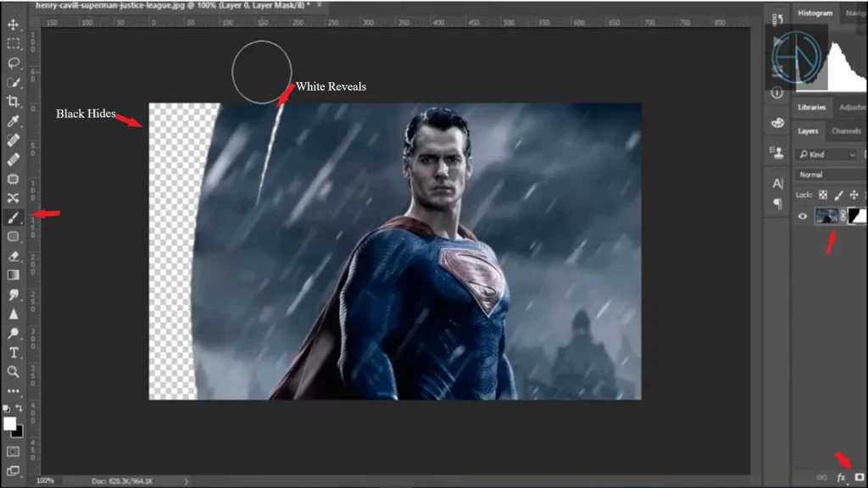Open the Color palette panel icon

777,123
